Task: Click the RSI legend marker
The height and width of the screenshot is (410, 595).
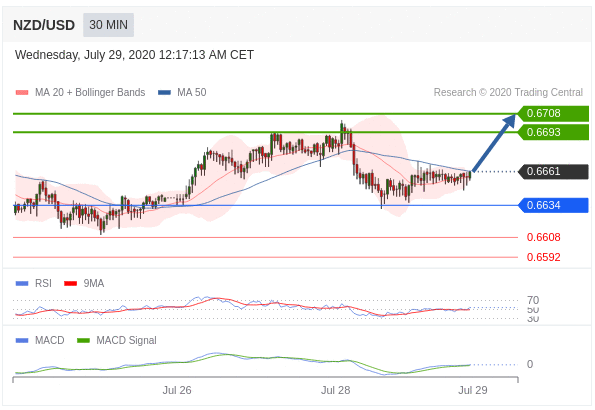Action: [x=22, y=284]
